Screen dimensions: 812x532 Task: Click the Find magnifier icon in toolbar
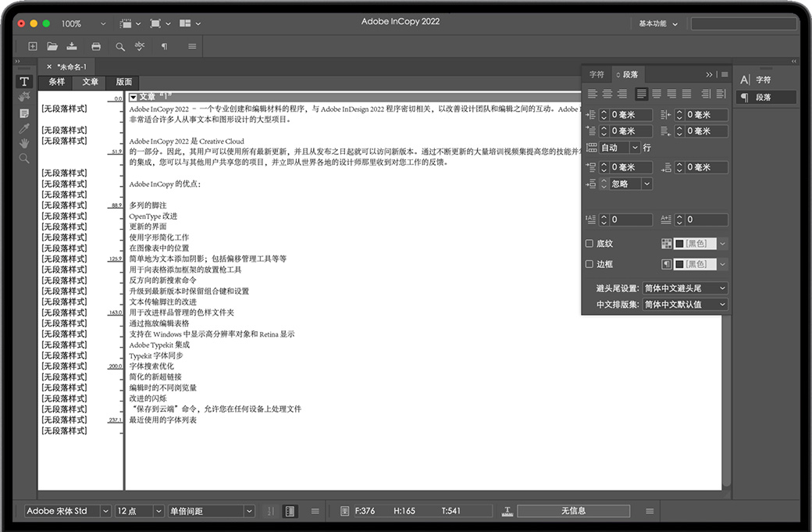pos(120,46)
